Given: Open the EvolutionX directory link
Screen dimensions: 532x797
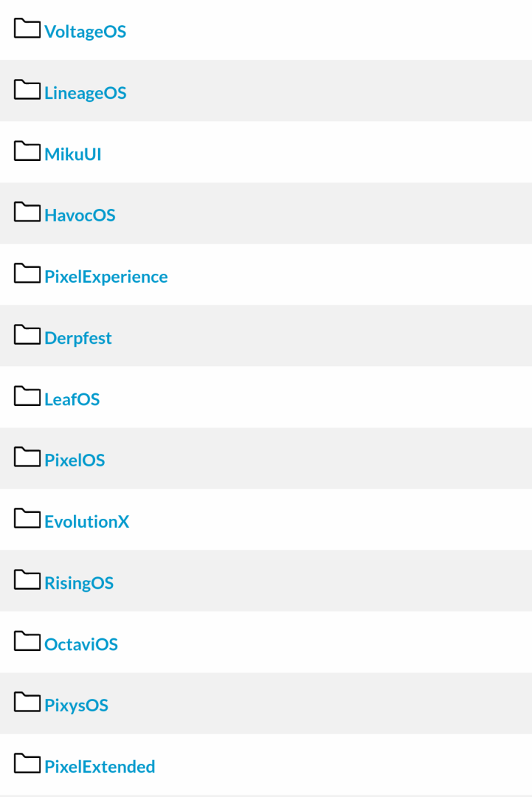Looking at the screenshot, I should tap(86, 522).
